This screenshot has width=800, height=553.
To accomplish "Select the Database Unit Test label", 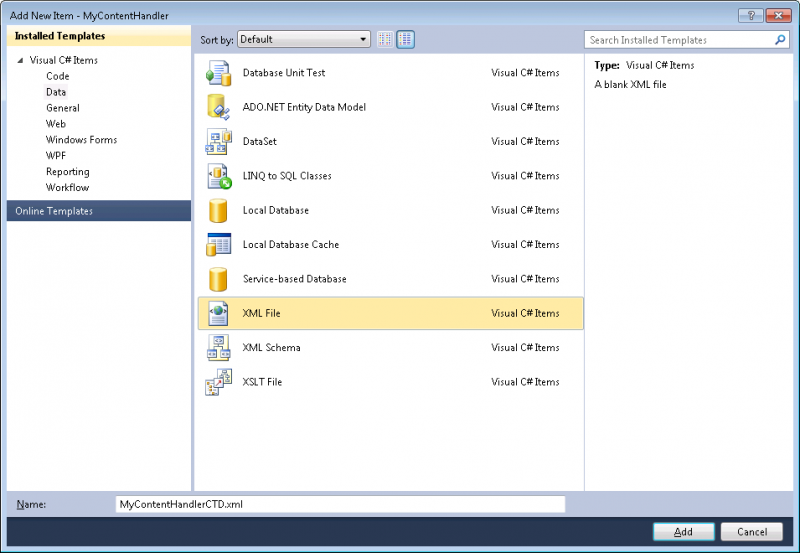I will coord(284,73).
